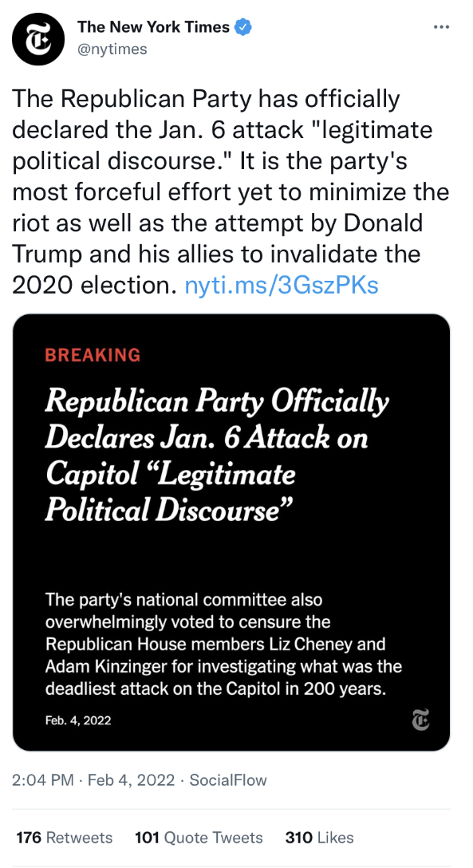
Task: Click the red BREAKING label
Action: click(x=93, y=355)
